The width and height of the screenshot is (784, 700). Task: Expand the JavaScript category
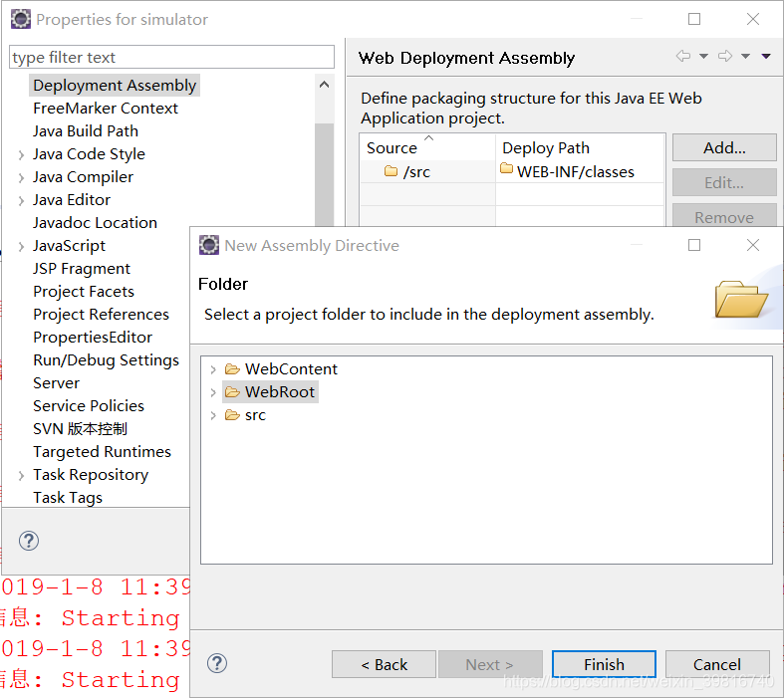click(21, 246)
